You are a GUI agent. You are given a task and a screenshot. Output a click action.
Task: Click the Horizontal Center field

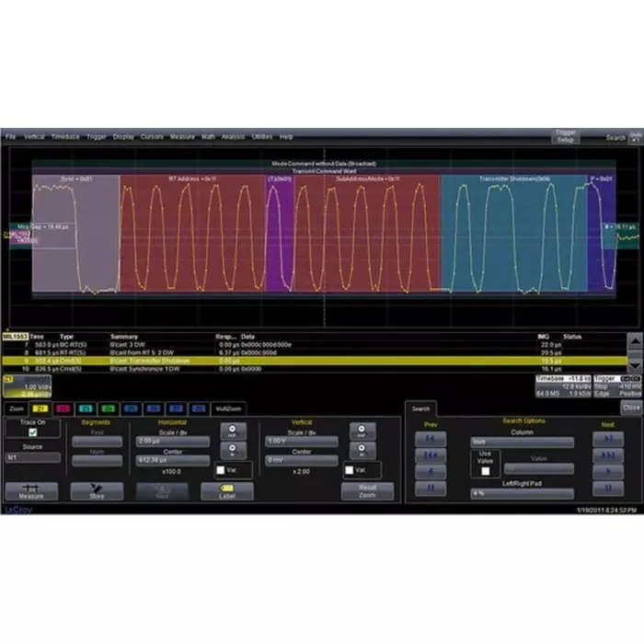[x=173, y=460]
